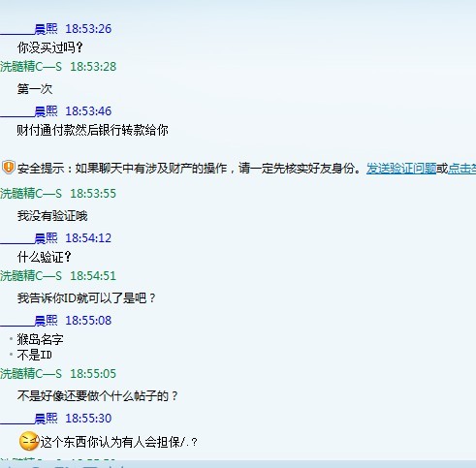Click the timestamp 18:55:05
Image resolution: width=476 pixels, height=468 pixels.
tap(93, 374)
